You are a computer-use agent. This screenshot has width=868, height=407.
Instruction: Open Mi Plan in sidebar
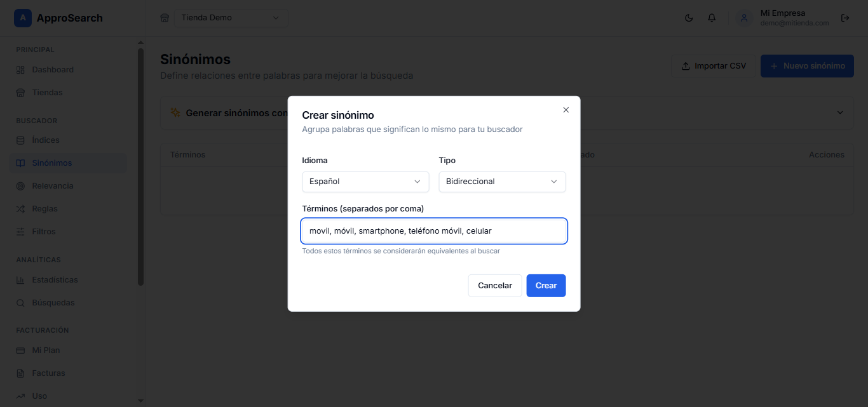pos(68,350)
